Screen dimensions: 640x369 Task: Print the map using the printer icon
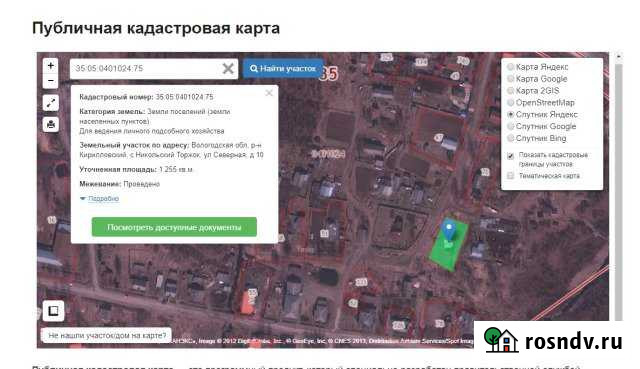51,124
